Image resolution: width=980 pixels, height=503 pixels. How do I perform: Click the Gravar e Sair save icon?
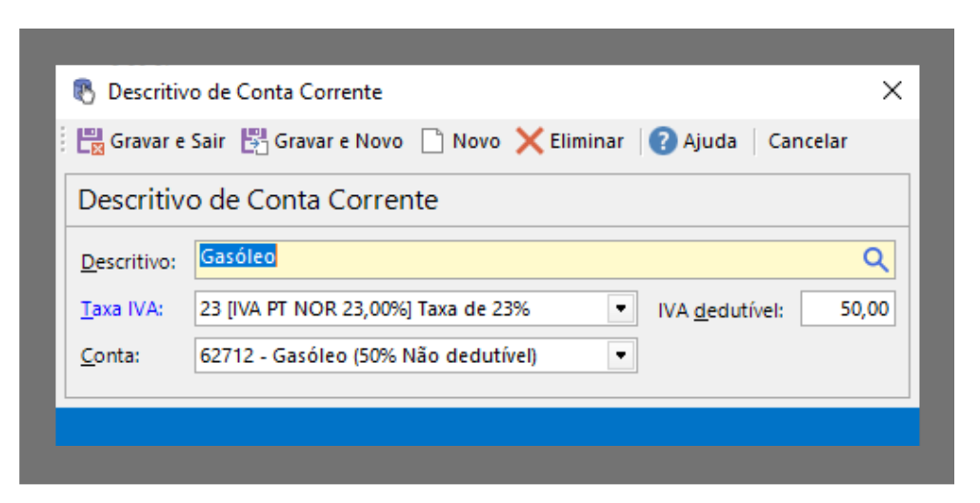(x=90, y=141)
